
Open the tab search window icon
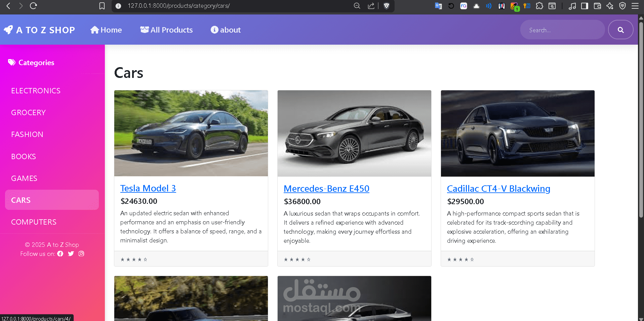(552, 6)
